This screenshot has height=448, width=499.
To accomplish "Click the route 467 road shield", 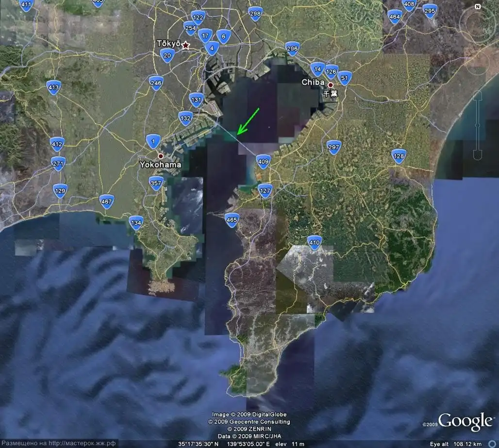I will click(106, 201).
